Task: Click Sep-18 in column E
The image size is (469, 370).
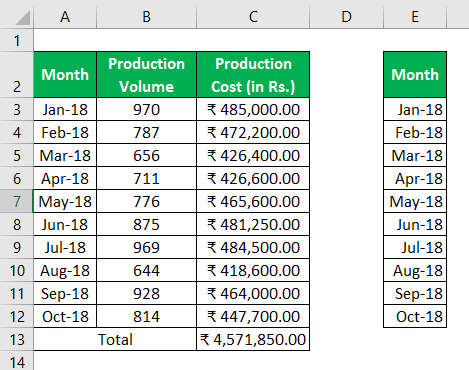Action: pyautogui.click(x=415, y=293)
